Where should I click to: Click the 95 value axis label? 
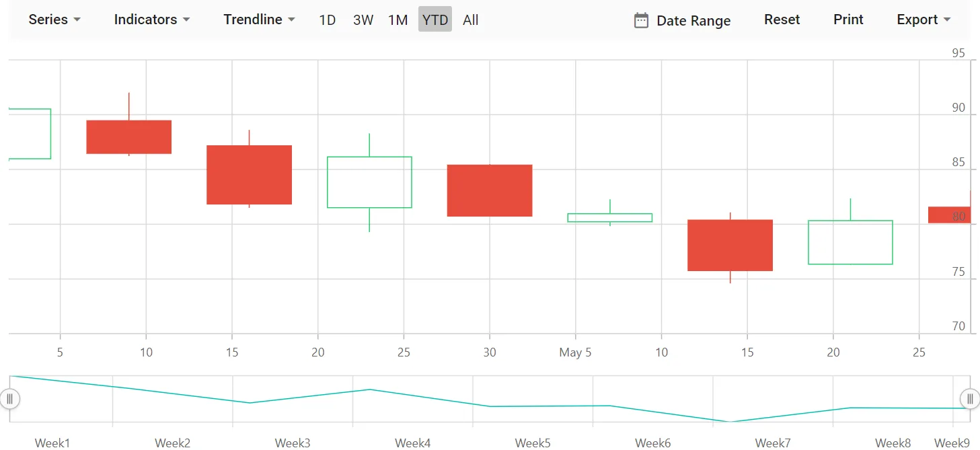pos(958,54)
